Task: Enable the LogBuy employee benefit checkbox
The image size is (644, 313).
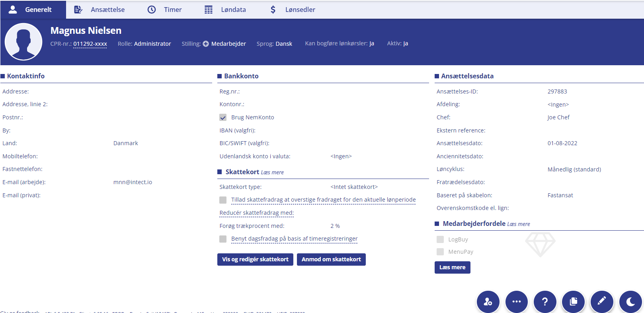Action: click(440, 239)
